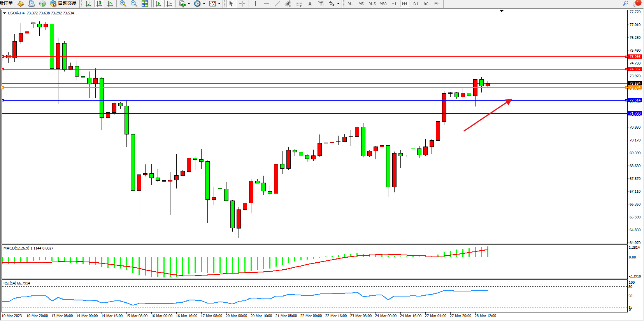
Task: Open the Periods clock dropdown arrow
Action: click(204, 4)
